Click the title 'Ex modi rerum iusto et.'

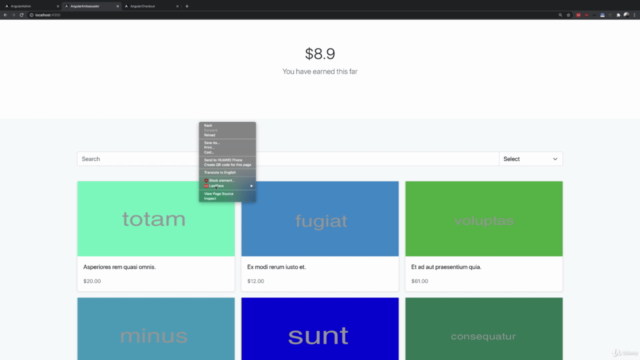(x=276, y=267)
